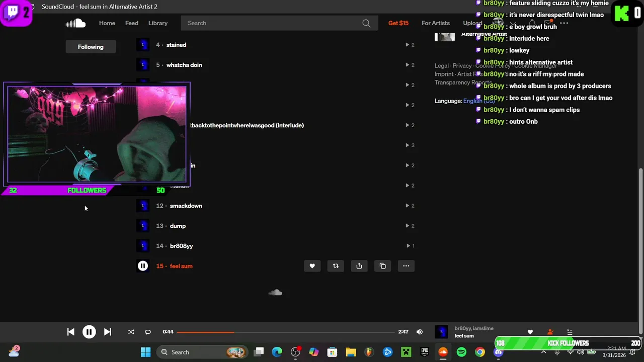This screenshot has height=362, width=644.
Task: Click artwork thumbnail of 'br808yy'
Action: [143, 246]
